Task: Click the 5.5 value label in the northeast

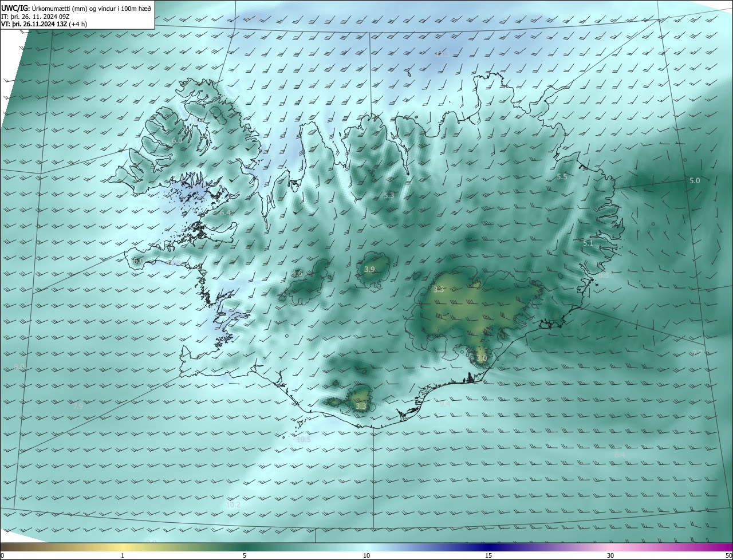Action: pos(562,177)
